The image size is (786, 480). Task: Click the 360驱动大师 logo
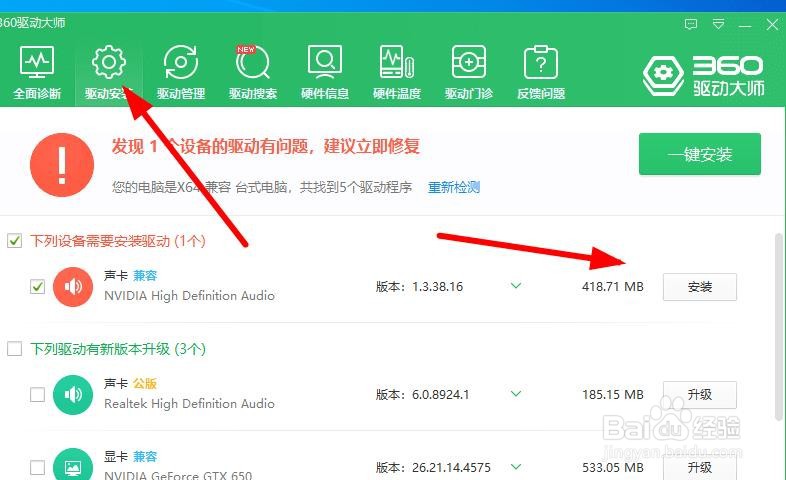click(703, 75)
